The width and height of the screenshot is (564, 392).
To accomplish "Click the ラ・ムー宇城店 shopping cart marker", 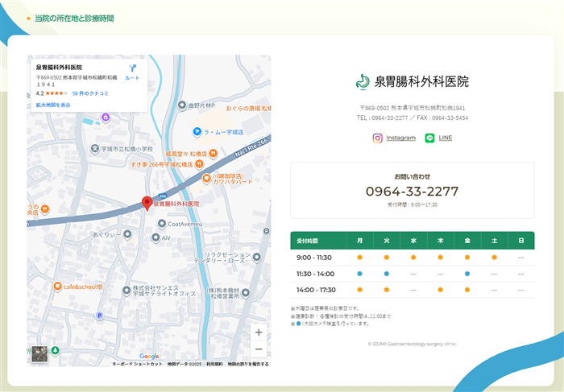I will (x=197, y=132).
